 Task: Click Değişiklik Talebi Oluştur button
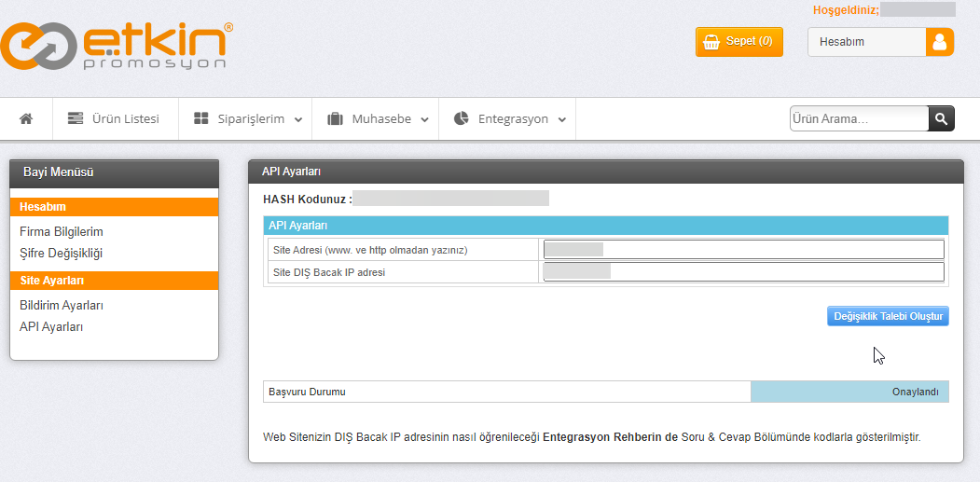tap(888, 316)
